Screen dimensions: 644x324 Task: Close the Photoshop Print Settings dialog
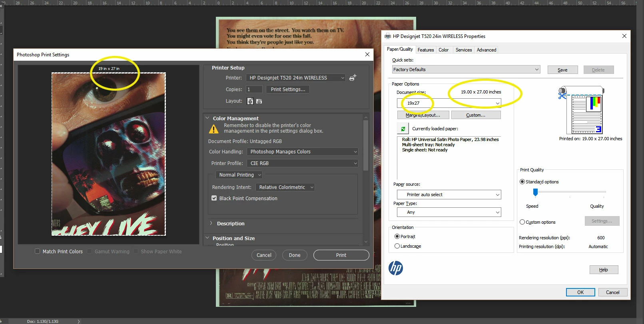coord(367,54)
